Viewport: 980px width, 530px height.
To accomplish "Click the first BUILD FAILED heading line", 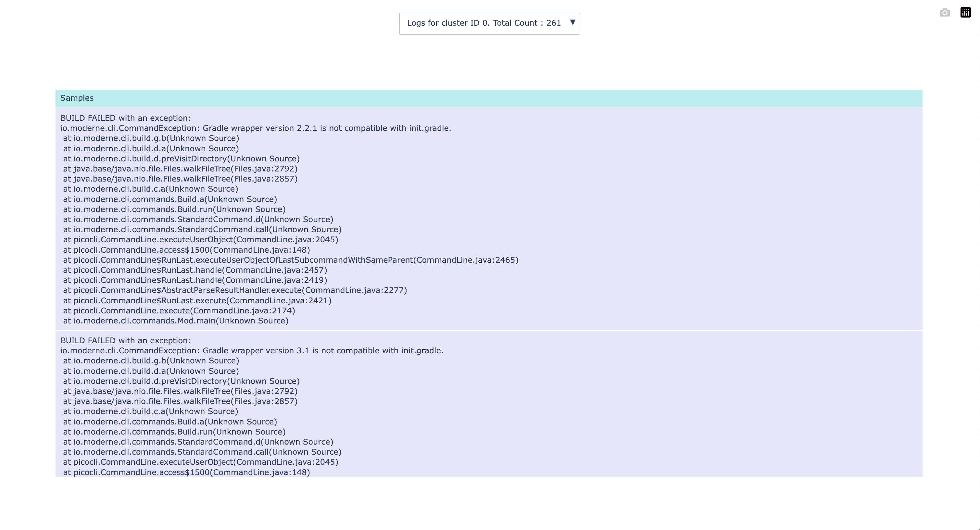I will coord(125,118).
